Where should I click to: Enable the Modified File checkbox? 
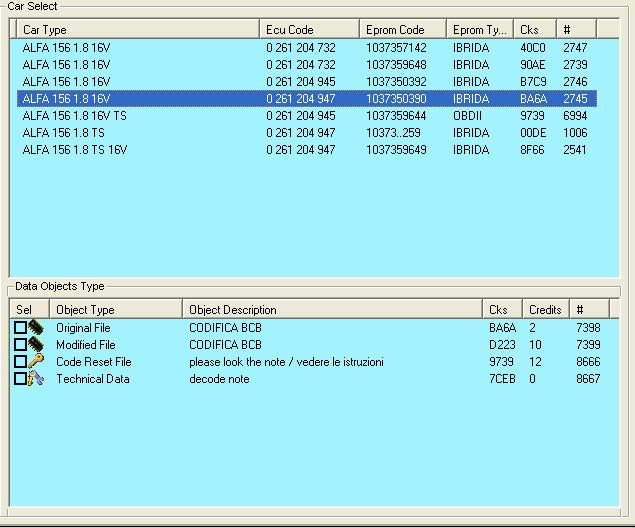20,345
